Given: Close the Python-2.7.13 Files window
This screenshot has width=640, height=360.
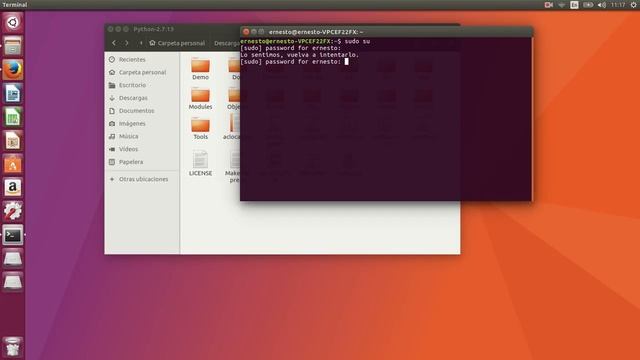Looking at the screenshot, I should tap(111, 29).
